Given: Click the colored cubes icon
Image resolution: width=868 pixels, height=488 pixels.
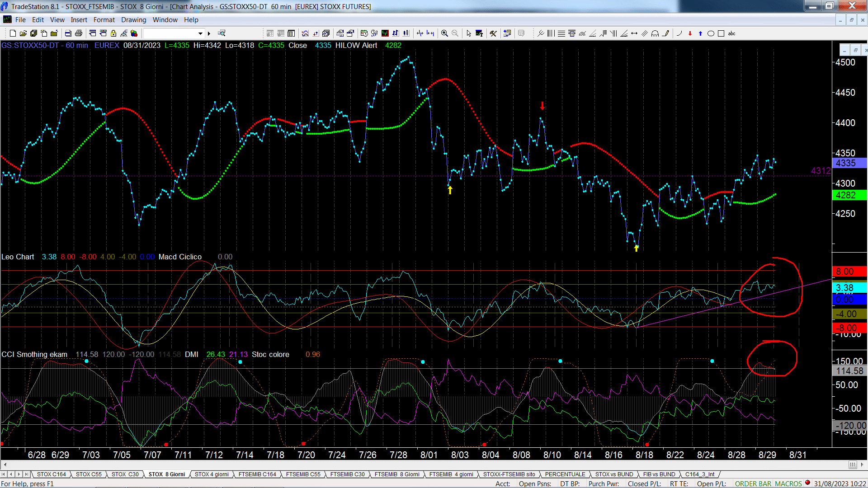Looking at the screenshot, I should pos(134,33).
